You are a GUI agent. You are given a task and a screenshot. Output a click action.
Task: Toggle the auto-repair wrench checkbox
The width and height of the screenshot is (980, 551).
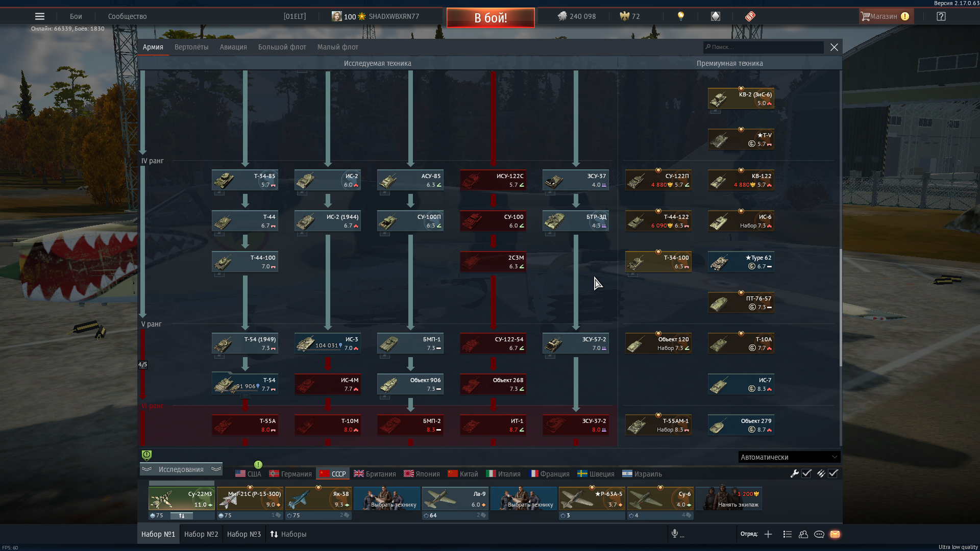click(806, 473)
